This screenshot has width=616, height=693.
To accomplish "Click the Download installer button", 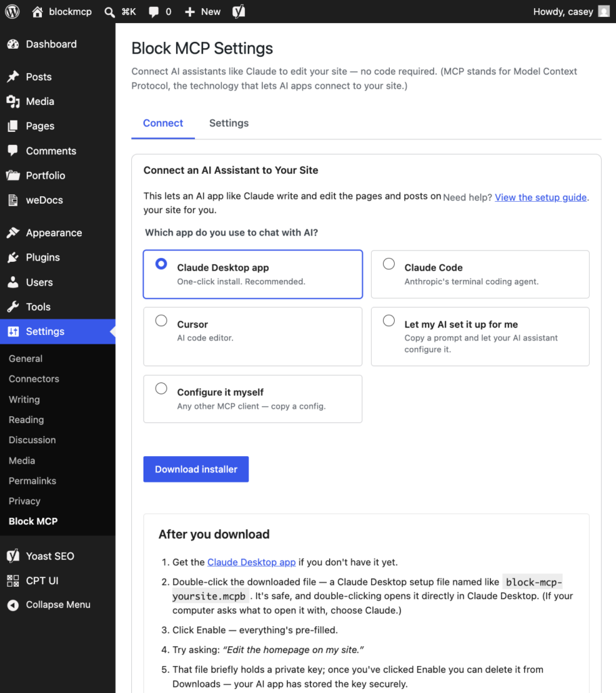I will pos(196,470).
